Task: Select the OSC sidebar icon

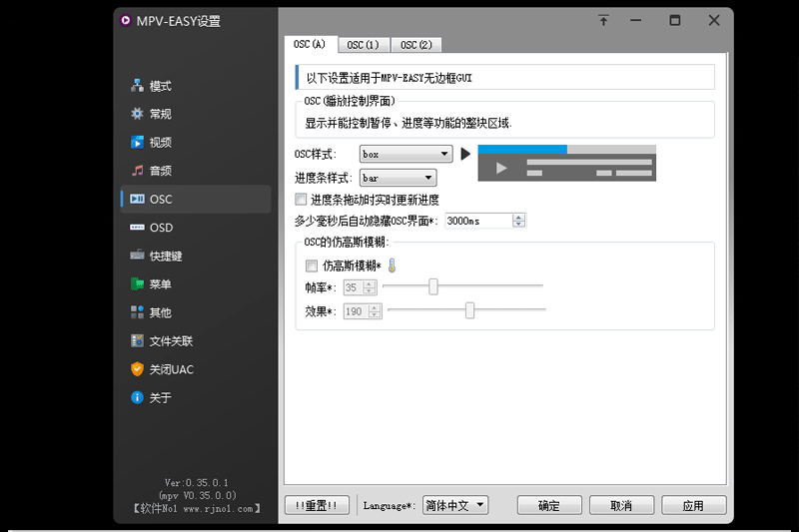Action: coord(137,199)
